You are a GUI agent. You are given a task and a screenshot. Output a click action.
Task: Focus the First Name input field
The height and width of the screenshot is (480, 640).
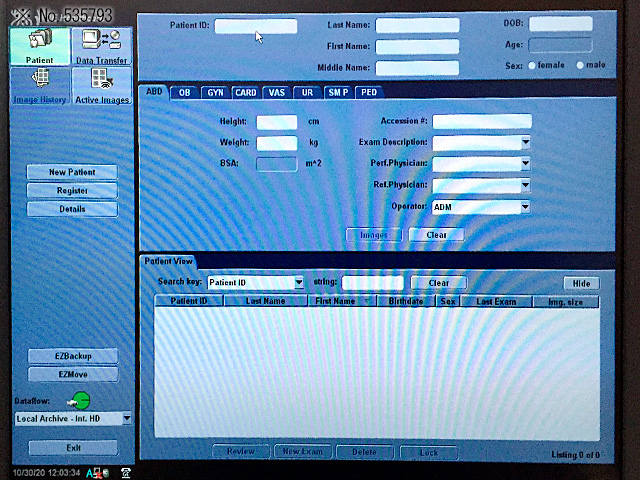417,47
